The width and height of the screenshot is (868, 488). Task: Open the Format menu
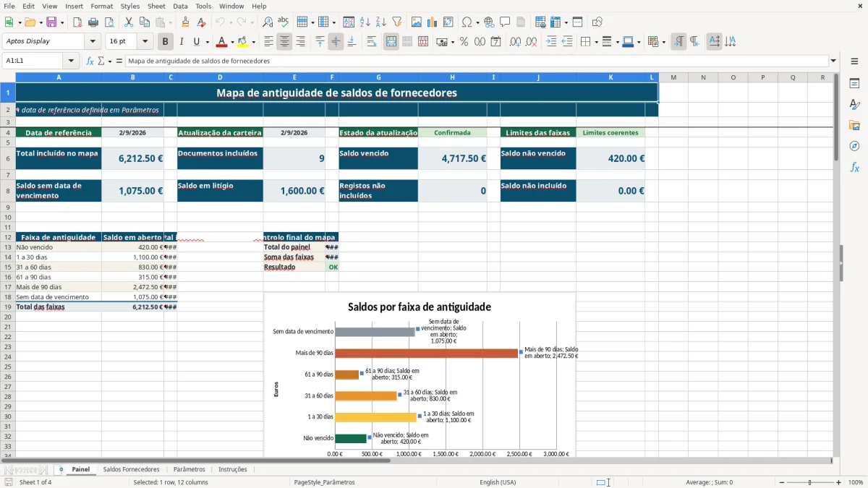click(x=101, y=6)
